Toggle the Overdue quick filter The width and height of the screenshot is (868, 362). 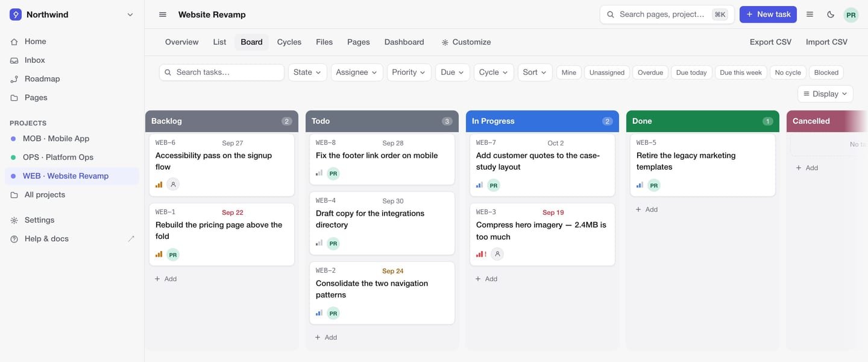(x=650, y=72)
